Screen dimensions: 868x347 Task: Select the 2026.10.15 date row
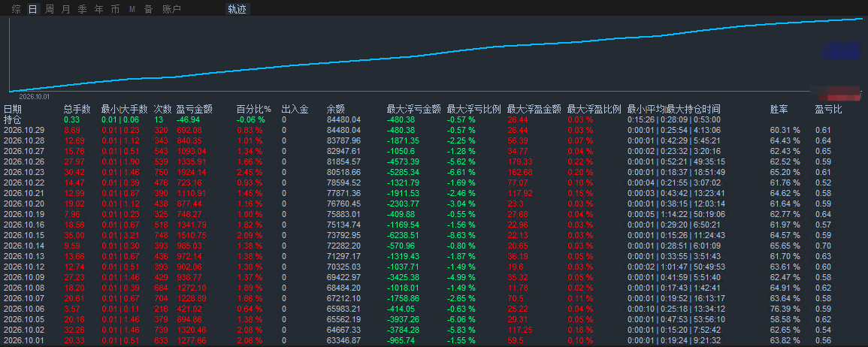click(434, 235)
